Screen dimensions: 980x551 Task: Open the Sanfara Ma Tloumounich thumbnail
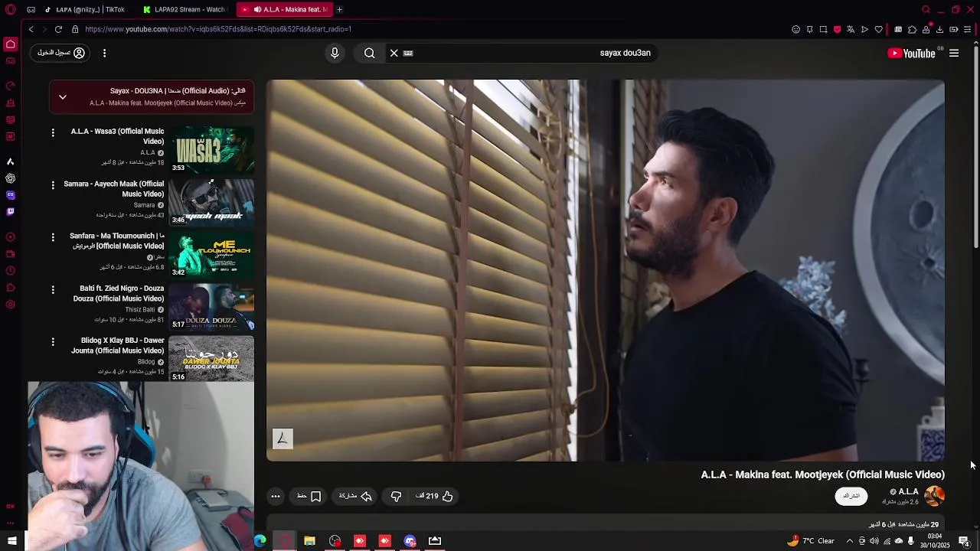[211, 254]
